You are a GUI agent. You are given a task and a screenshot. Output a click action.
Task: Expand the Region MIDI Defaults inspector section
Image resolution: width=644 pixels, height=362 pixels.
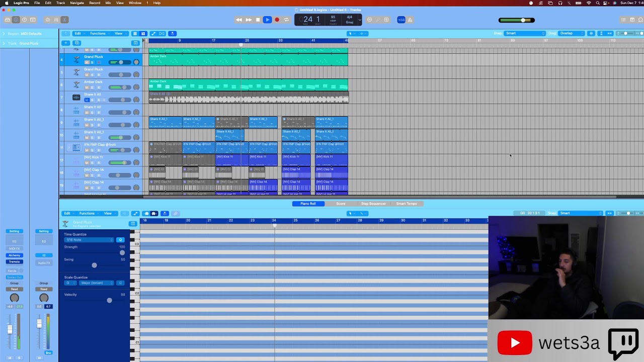pos(4,34)
